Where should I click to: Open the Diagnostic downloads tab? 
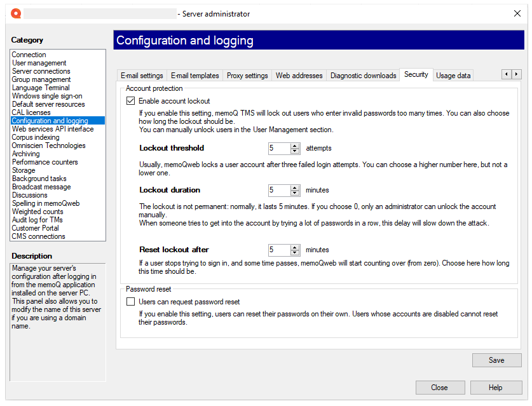pyautogui.click(x=363, y=75)
